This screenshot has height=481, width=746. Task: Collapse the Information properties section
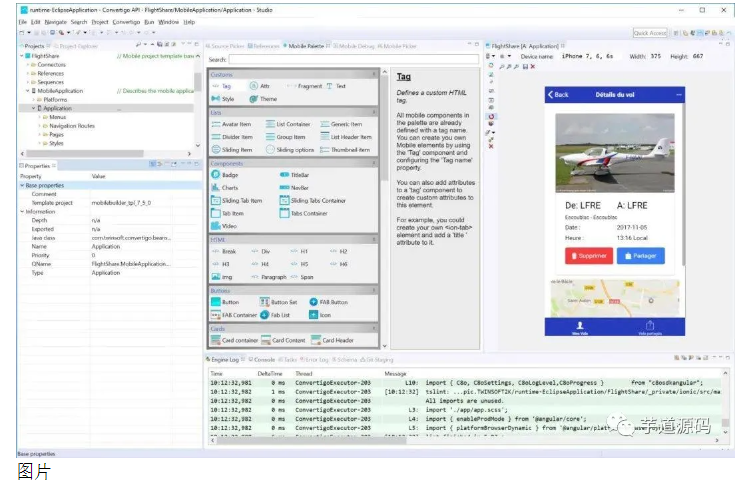(x=22, y=212)
